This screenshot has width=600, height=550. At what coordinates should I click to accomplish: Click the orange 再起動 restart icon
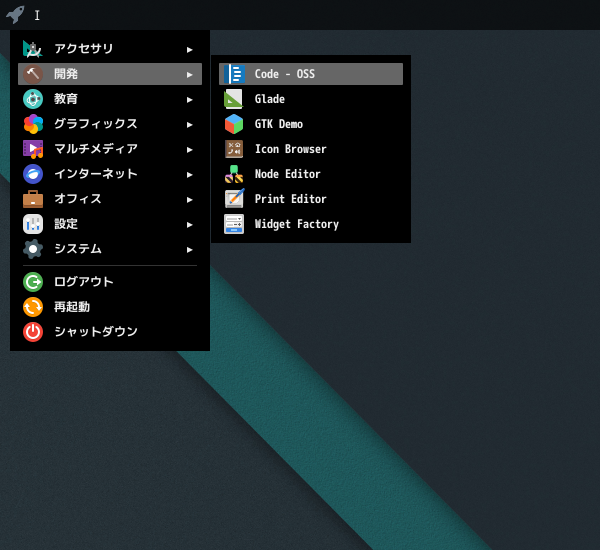pos(33,307)
